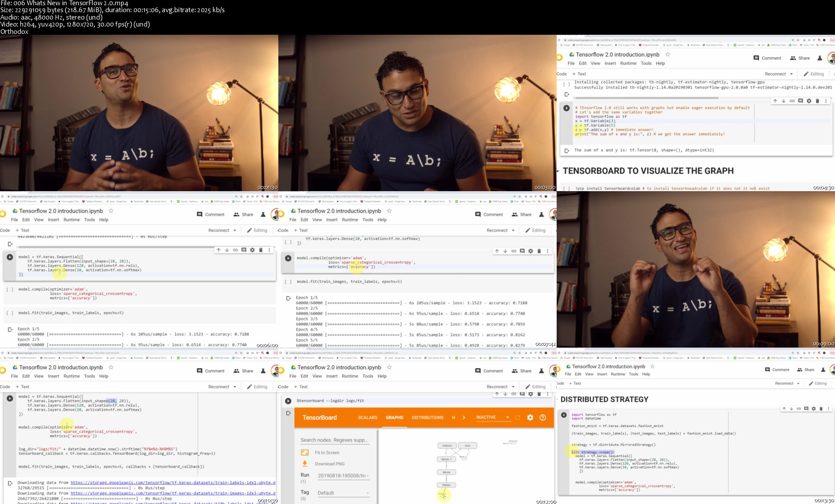This screenshot has width=835, height=504.
Task: Click Share button in 00:06:00 frame
Action: coord(244,214)
